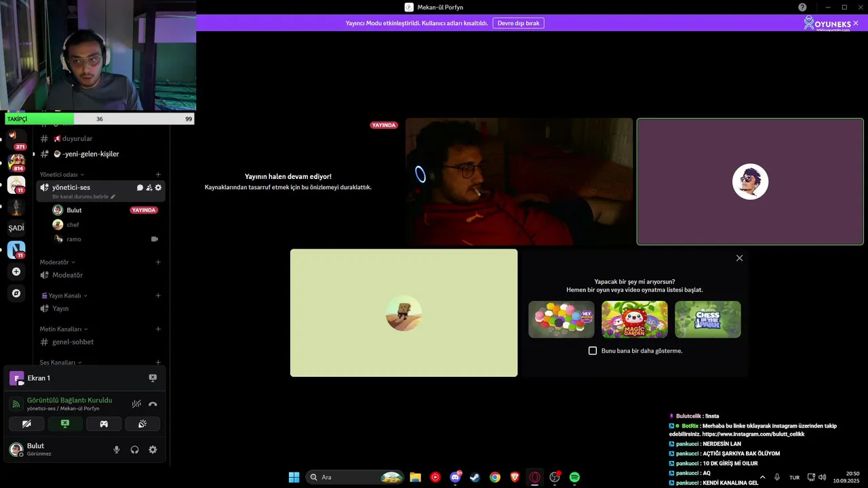This screenshot has height=488, width=868.
Task: Open Discord from the taskbar
Action: (x=455, y=477)
